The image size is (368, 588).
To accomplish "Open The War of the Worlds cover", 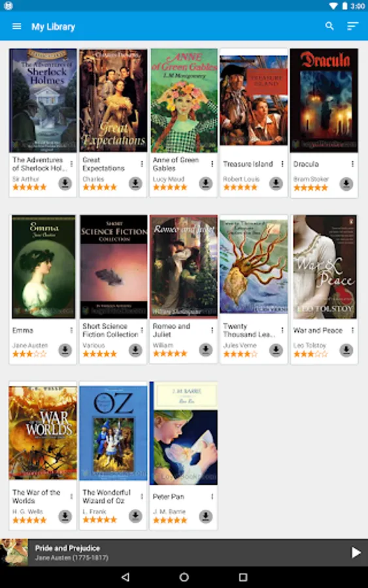I will [x=42, y=433].
